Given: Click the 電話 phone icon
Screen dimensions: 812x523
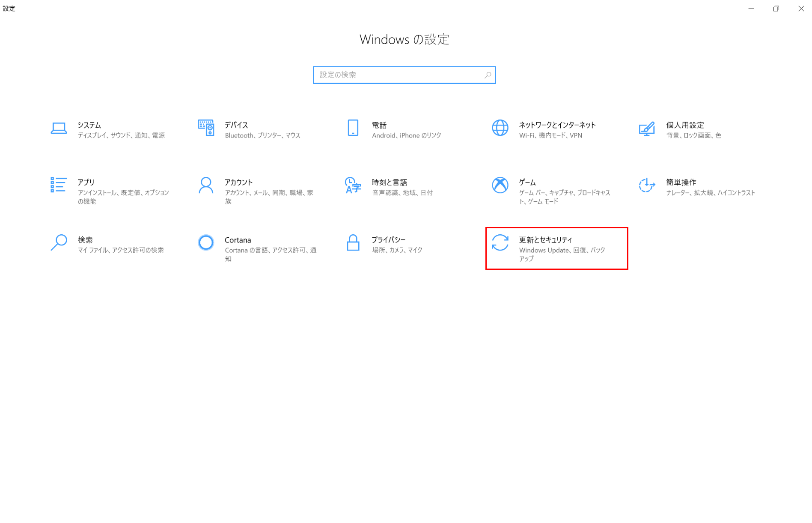Looking at the screenshot, I should pyautogui.click(x=353, y=128).
